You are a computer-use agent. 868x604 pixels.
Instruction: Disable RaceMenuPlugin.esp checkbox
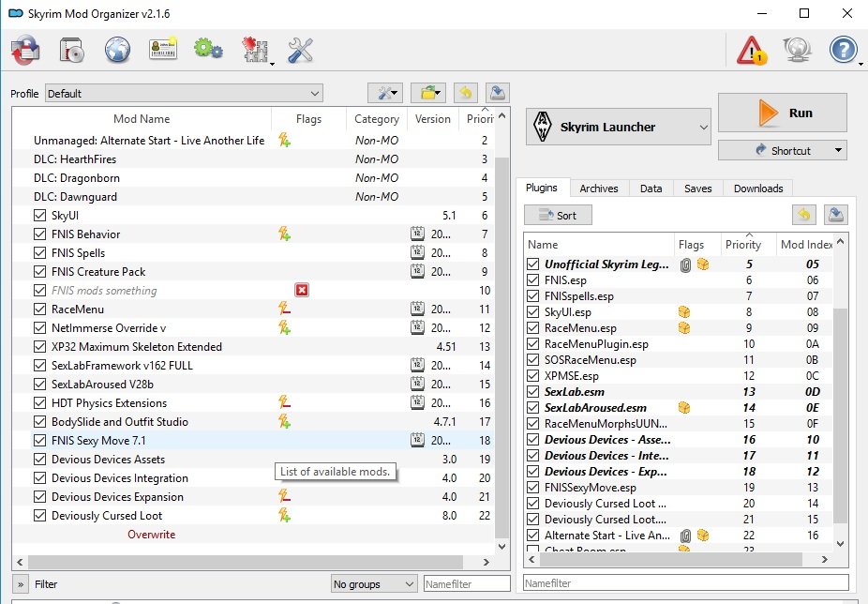(533, 343)
